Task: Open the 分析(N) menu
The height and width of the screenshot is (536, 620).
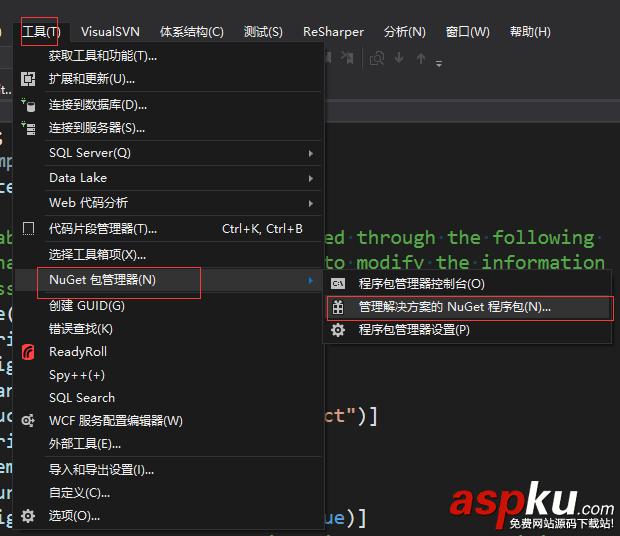Action: pos(405,32)
